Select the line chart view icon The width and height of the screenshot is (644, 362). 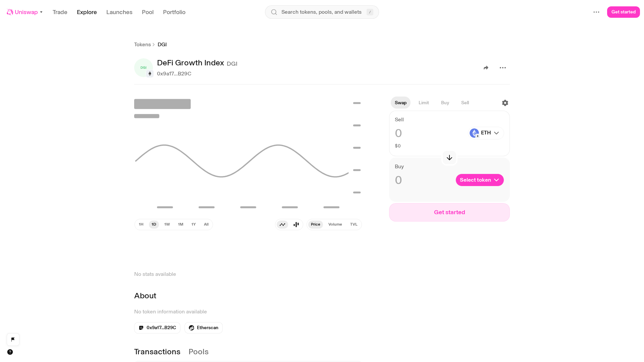click(x=282, y=225)
